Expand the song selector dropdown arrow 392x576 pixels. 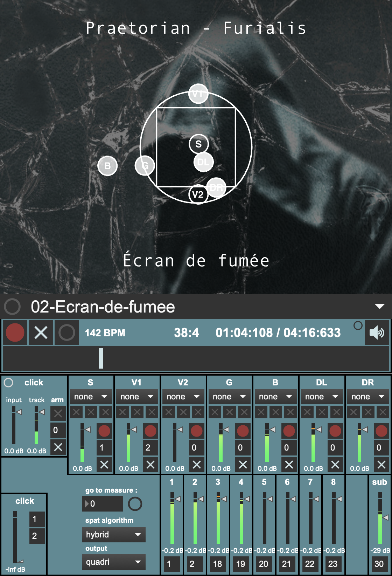379,307
